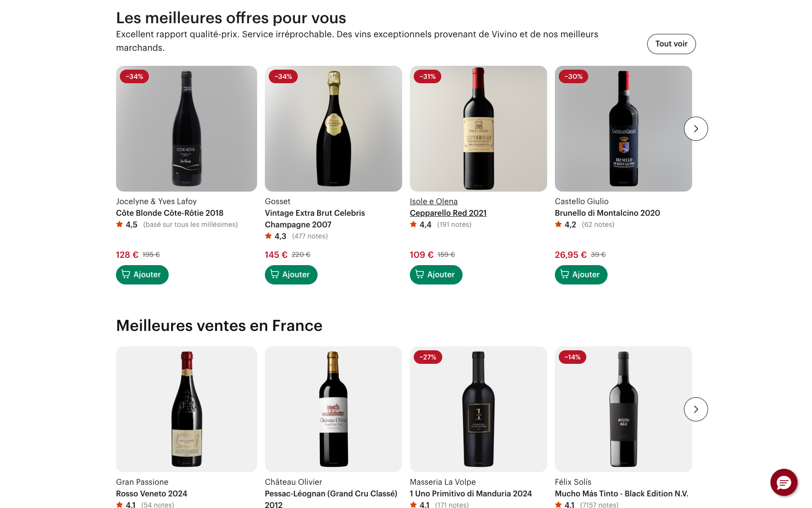Select the Brunello di Montalcino bottle thumbnail
Screen dimensions: 812x508
[x=623, y=128]
